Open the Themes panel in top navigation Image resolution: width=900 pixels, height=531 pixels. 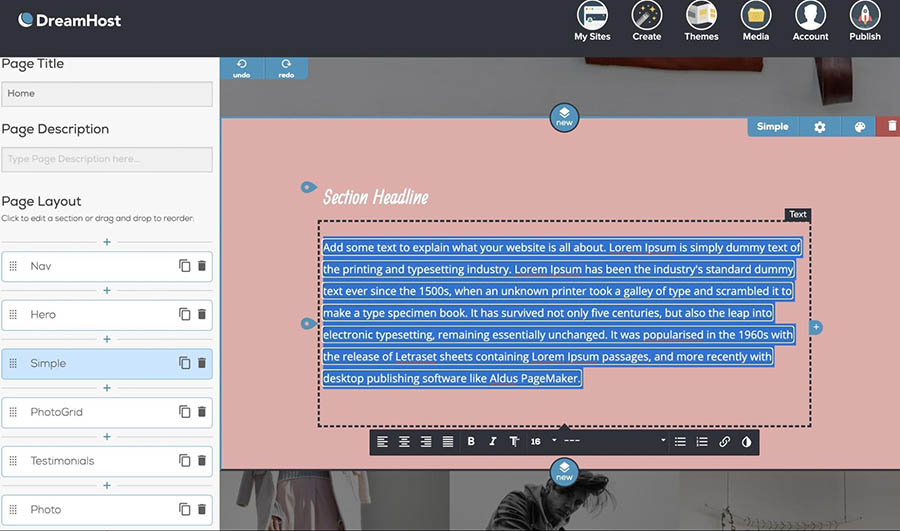click(701, 21)
